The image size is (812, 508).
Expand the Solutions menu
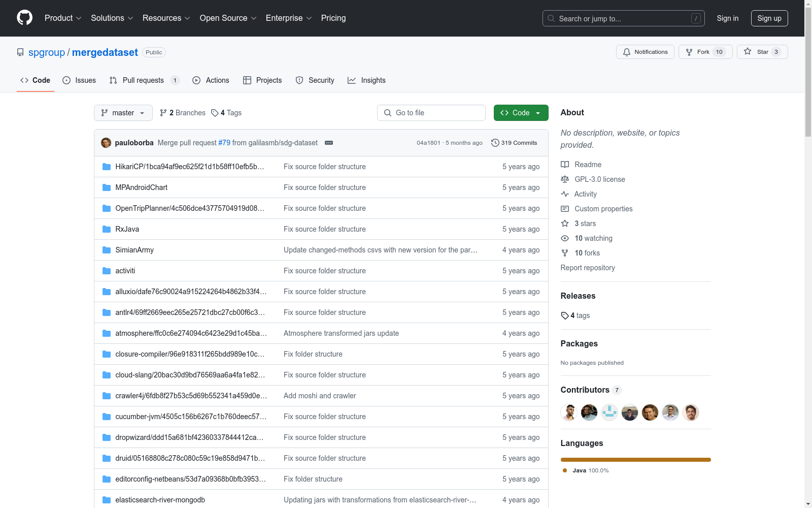pos(112,18)
